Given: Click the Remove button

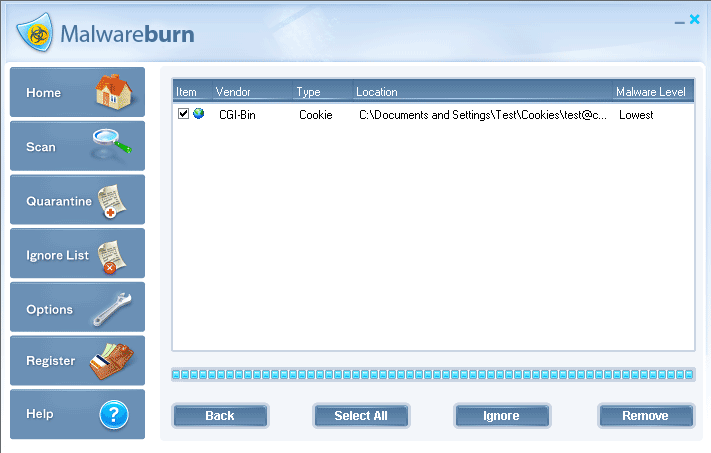Looking at the screenshot, I should tap(646, 416).
